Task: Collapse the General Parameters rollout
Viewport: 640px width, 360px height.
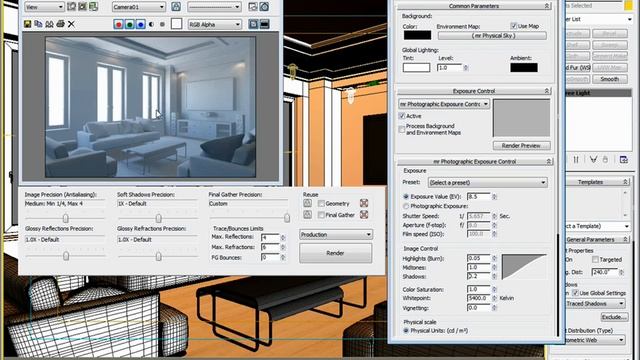Action: point(598,240)
